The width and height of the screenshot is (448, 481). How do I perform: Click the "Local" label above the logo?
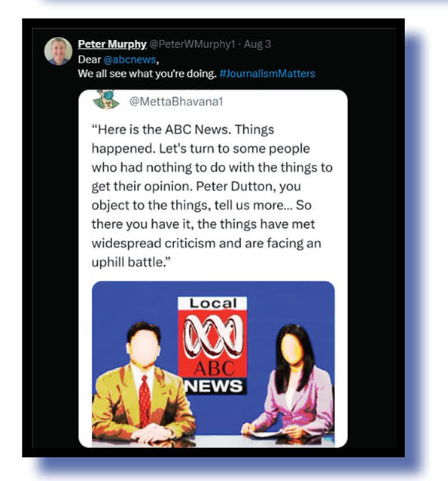[213, 303]
